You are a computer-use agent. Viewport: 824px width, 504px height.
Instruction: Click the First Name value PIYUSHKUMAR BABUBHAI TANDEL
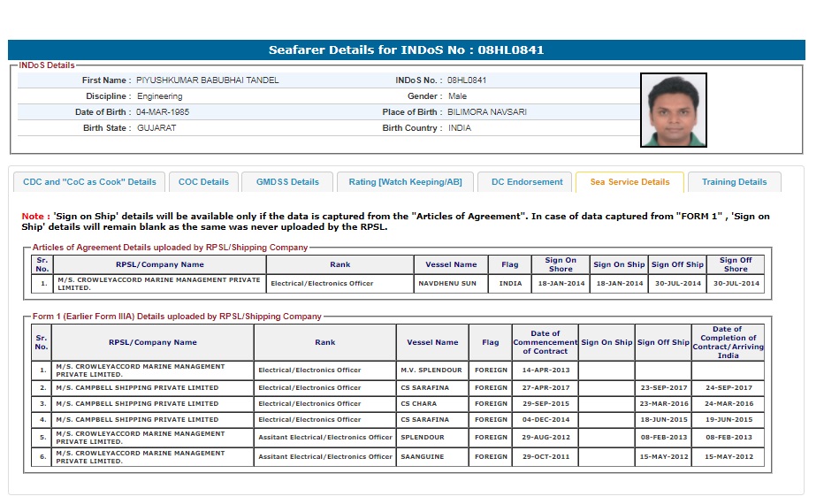click(207, 80)
